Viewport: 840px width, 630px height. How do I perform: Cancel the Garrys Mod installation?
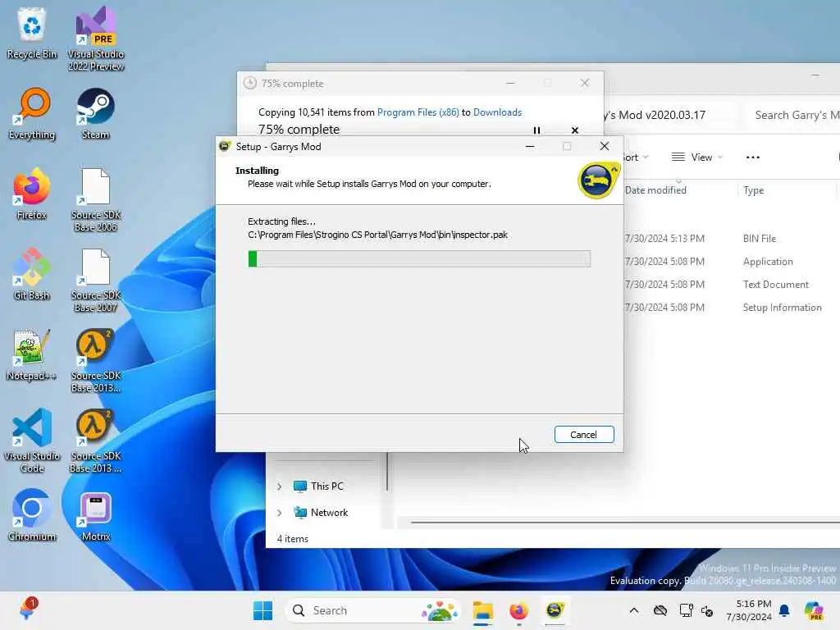tap(584, 435)
